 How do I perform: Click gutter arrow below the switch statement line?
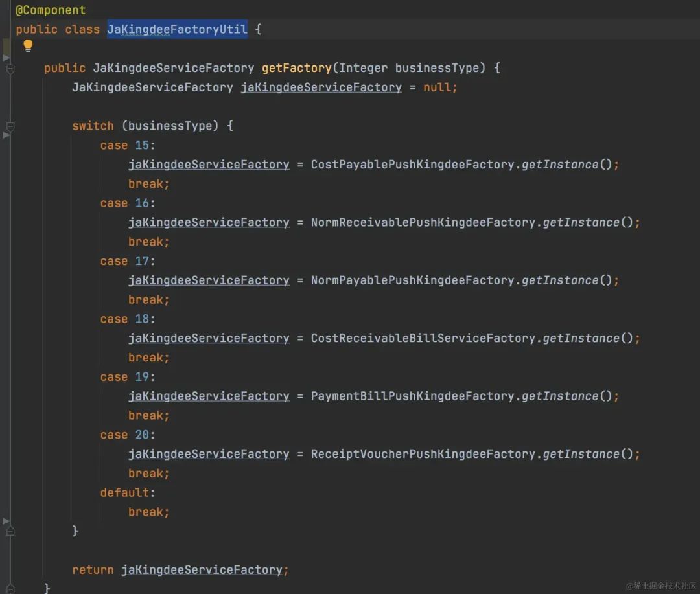[6, 135]
